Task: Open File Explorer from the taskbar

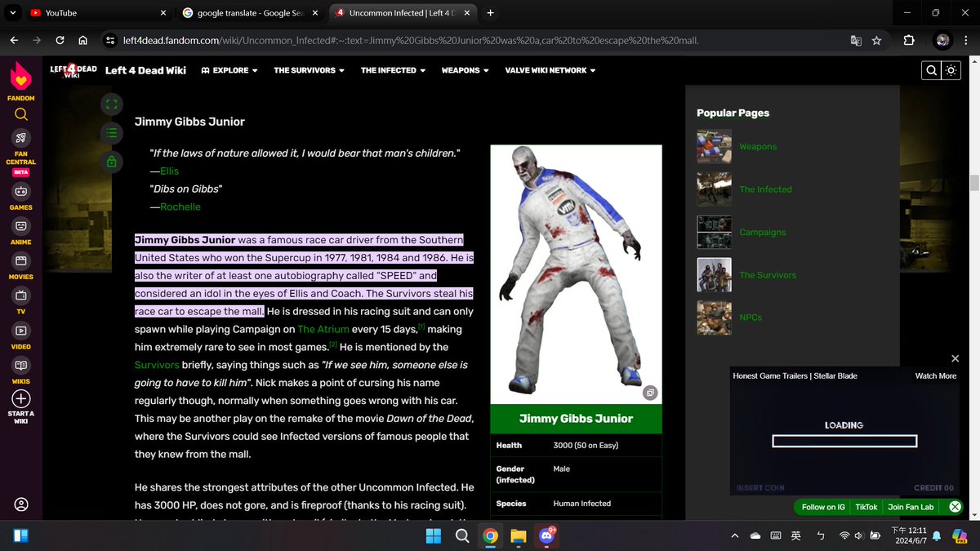Action: point(518,535)
